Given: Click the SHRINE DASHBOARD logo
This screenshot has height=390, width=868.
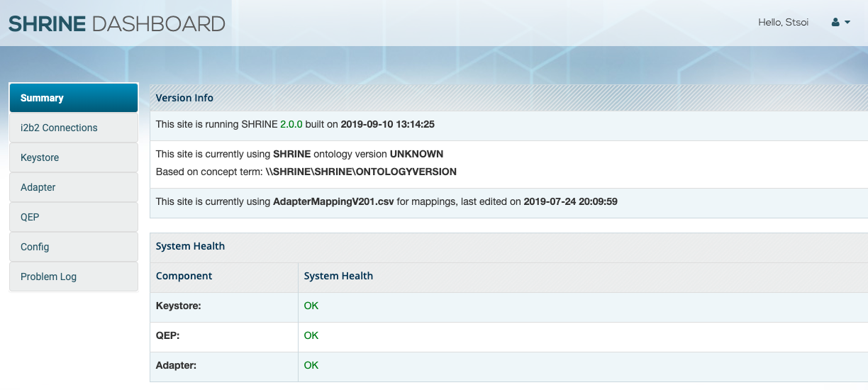Looking at the screenshot, I should 117,23.
